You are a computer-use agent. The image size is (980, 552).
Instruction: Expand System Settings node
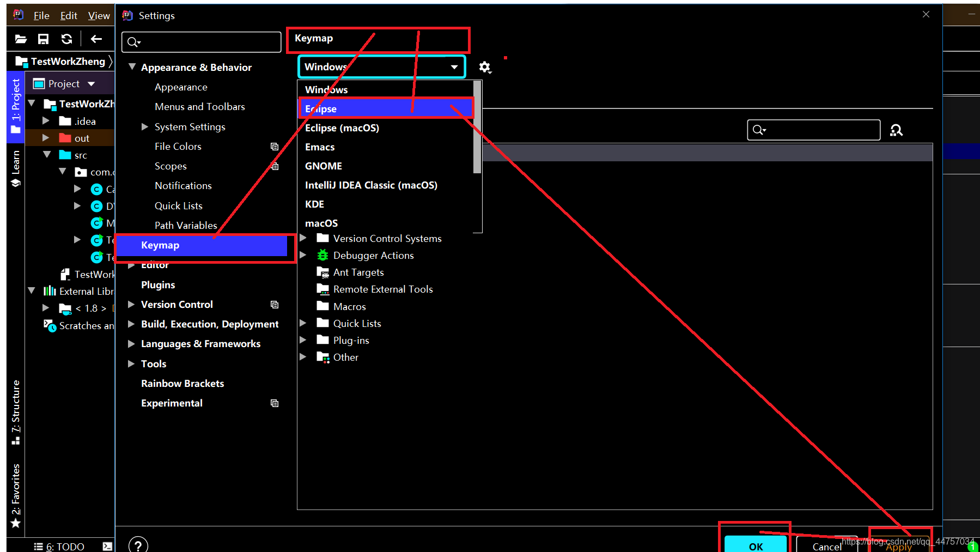pos(145,126)
